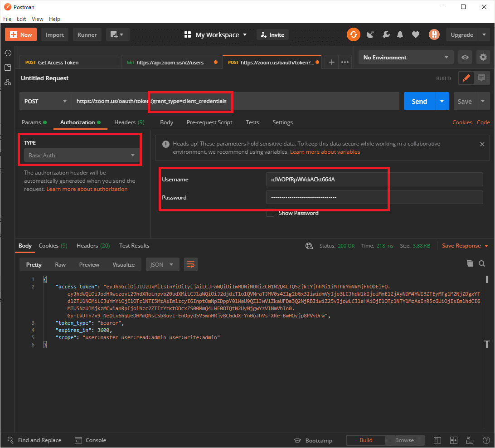The height and width of the screenshot is (448, 495).
Task: Click the Invite button
Action: point(273,34)
